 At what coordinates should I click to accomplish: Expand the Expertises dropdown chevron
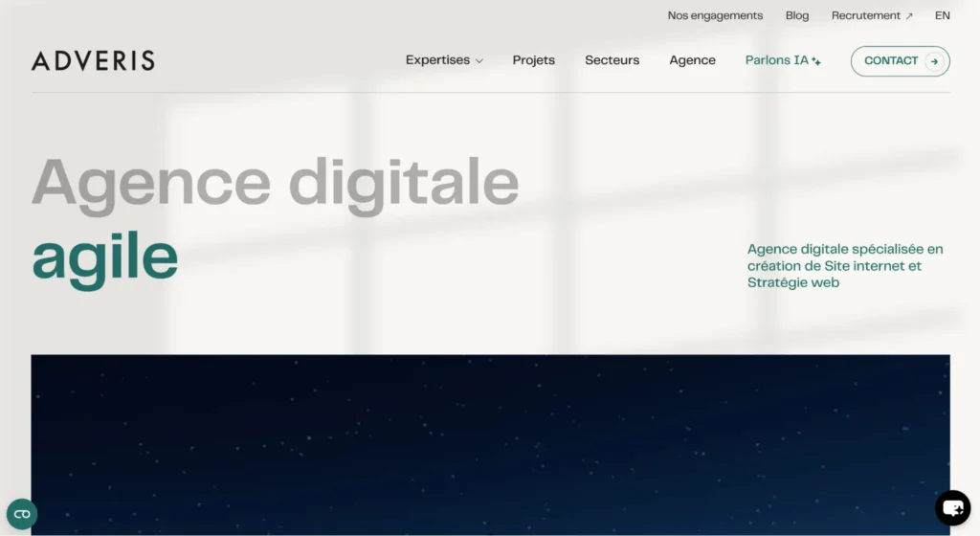[479, 61]
